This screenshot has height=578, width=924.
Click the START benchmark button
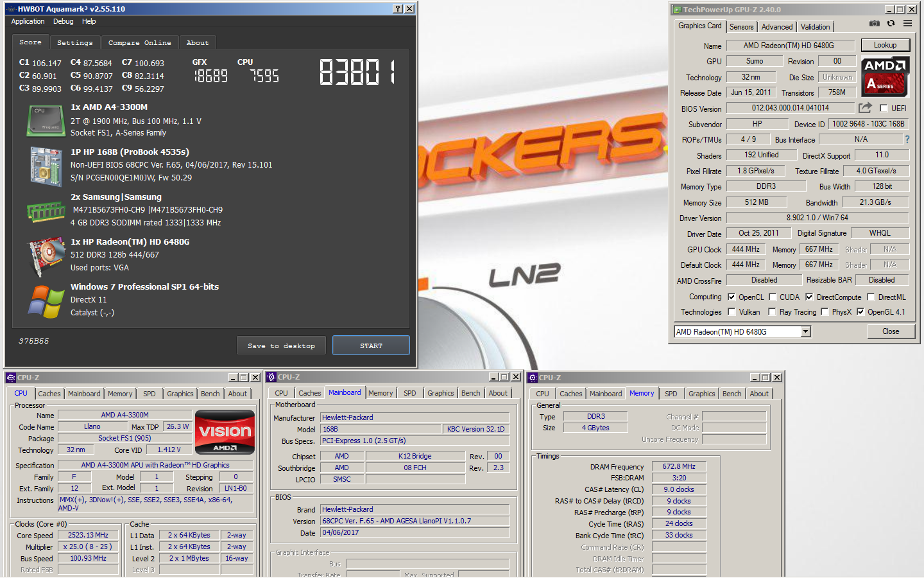(x=371, y=346)
